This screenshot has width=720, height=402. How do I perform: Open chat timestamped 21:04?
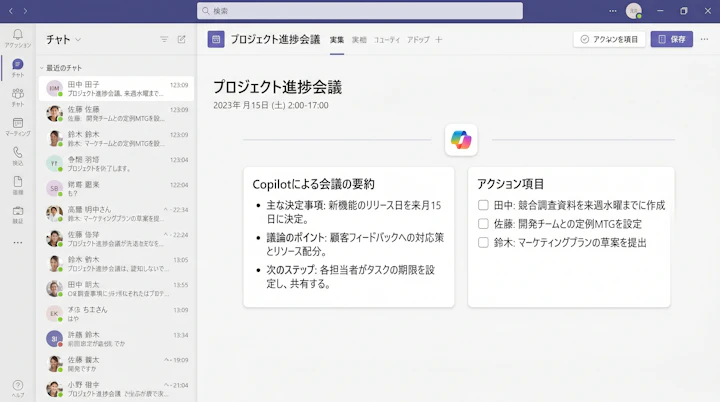pos(116,389)
